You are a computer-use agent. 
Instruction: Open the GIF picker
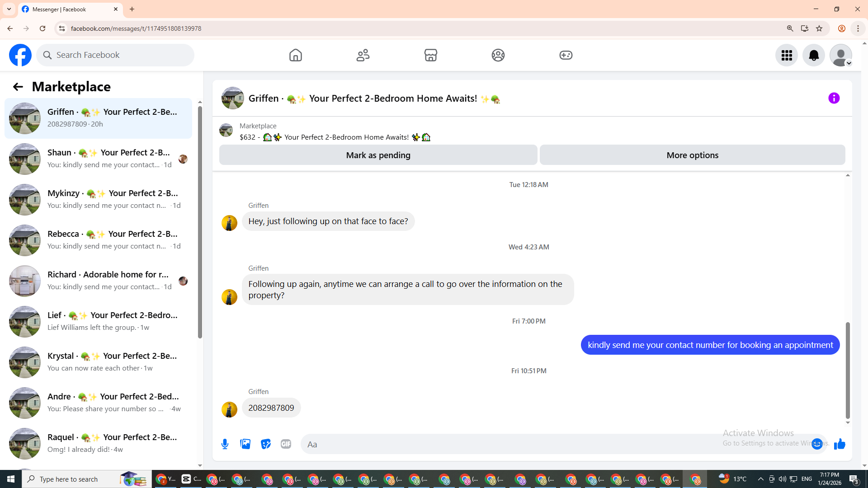click(286, 444)
